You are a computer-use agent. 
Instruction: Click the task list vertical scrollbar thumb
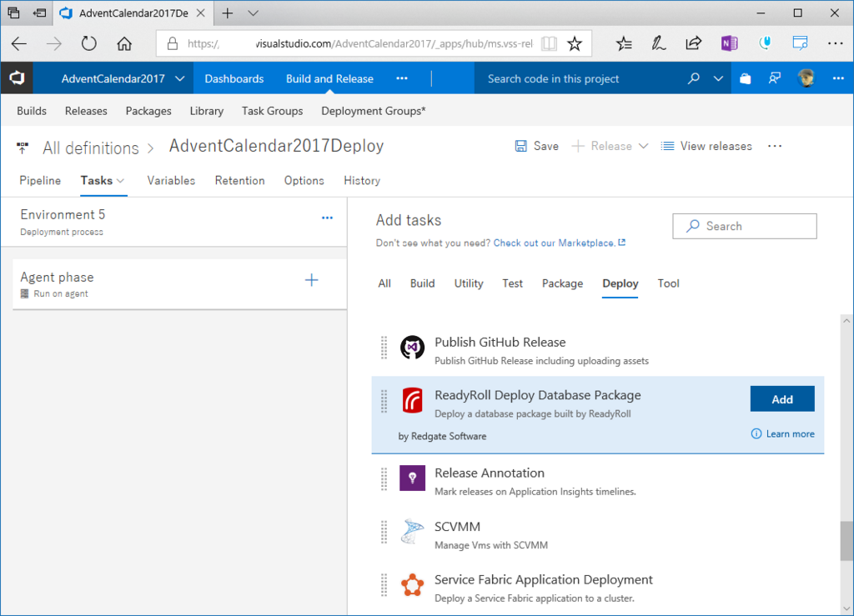tap(846, 540)
